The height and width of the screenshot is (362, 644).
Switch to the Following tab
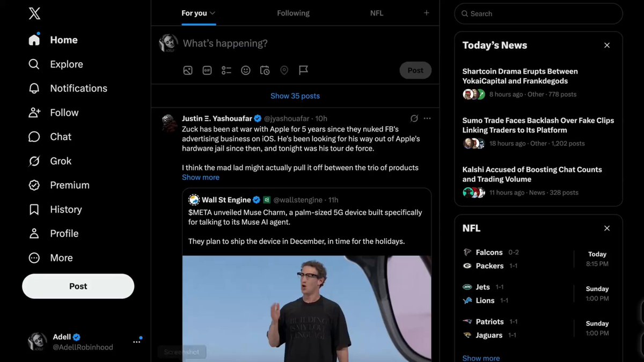(293, 13)
